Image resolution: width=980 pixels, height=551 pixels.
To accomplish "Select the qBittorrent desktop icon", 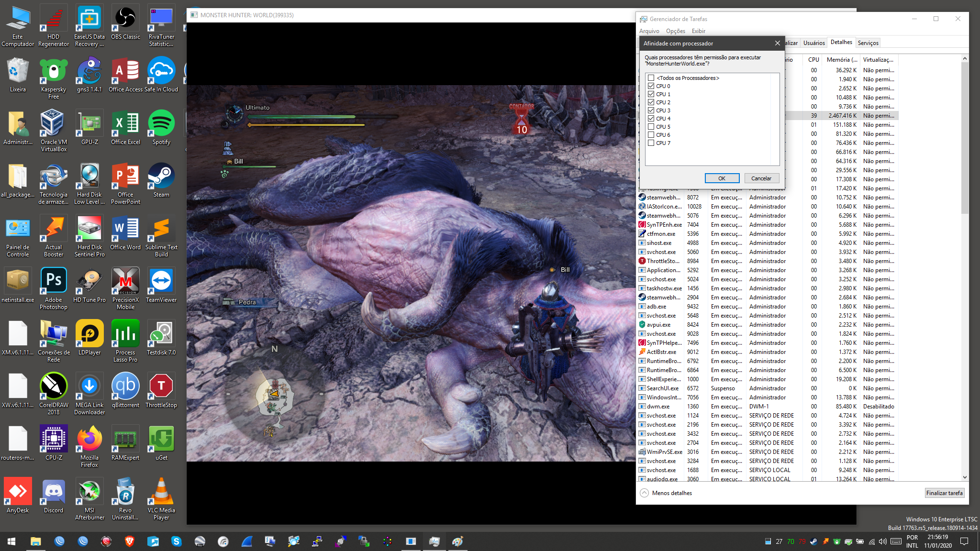I will (x=125, y=391).
